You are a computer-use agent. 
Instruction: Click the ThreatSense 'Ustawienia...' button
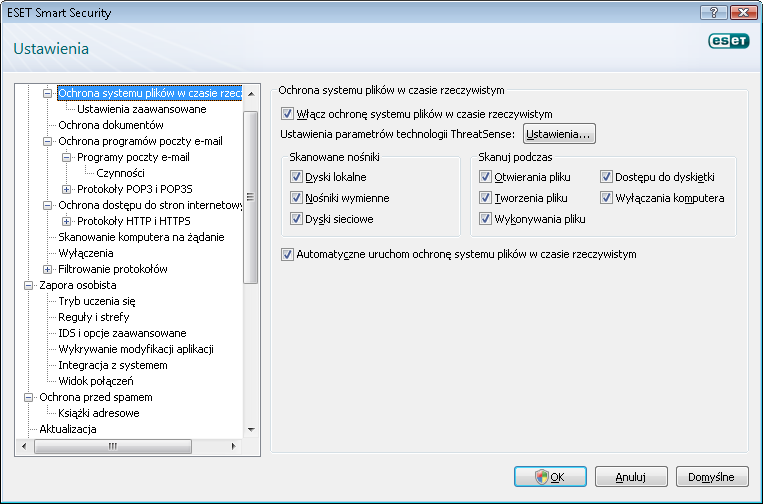(x=559, y=134)
